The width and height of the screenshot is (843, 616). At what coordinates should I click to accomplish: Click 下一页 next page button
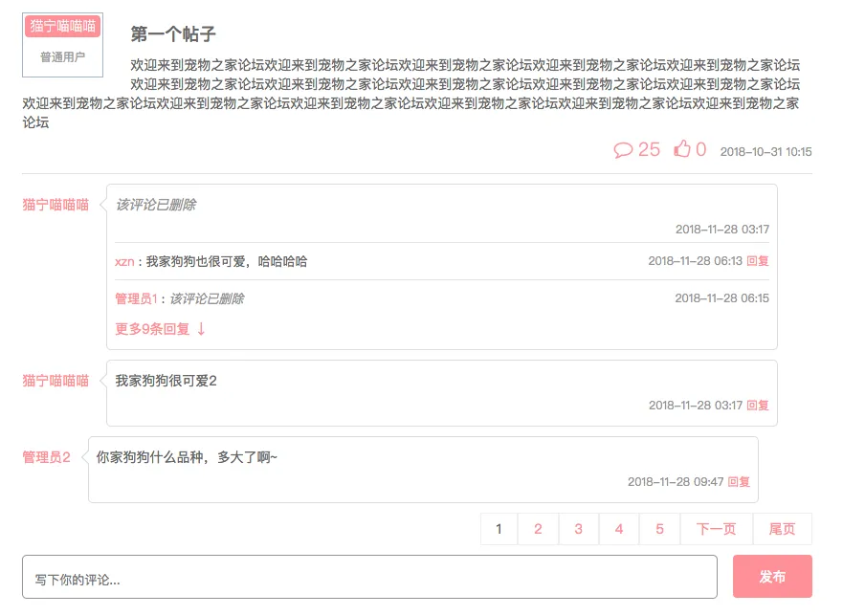(716, 529)
